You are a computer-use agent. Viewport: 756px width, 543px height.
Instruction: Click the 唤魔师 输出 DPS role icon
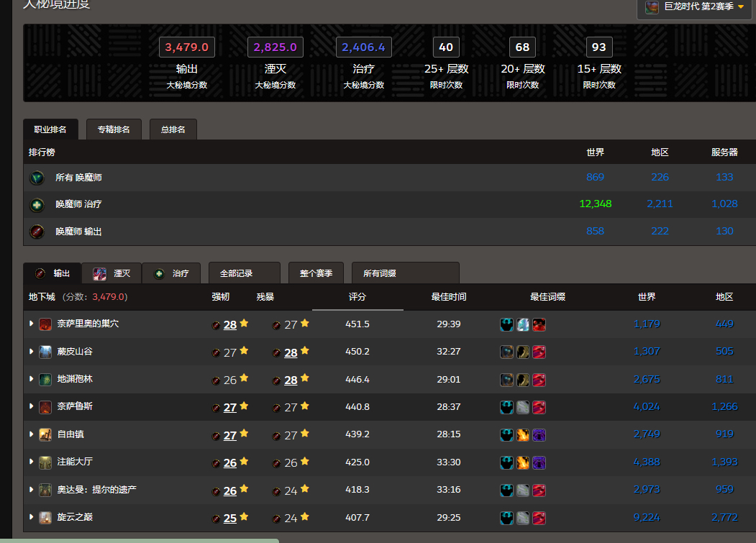point(37,232)
